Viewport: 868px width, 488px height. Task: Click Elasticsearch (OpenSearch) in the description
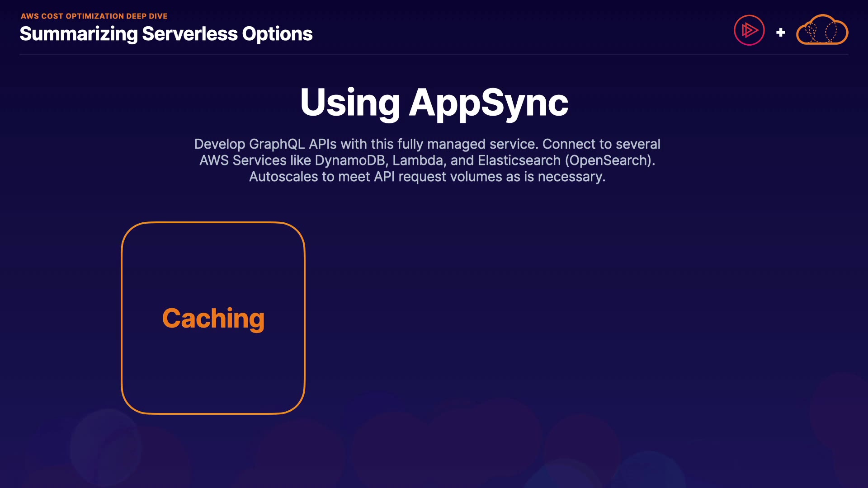click(566, 160)
